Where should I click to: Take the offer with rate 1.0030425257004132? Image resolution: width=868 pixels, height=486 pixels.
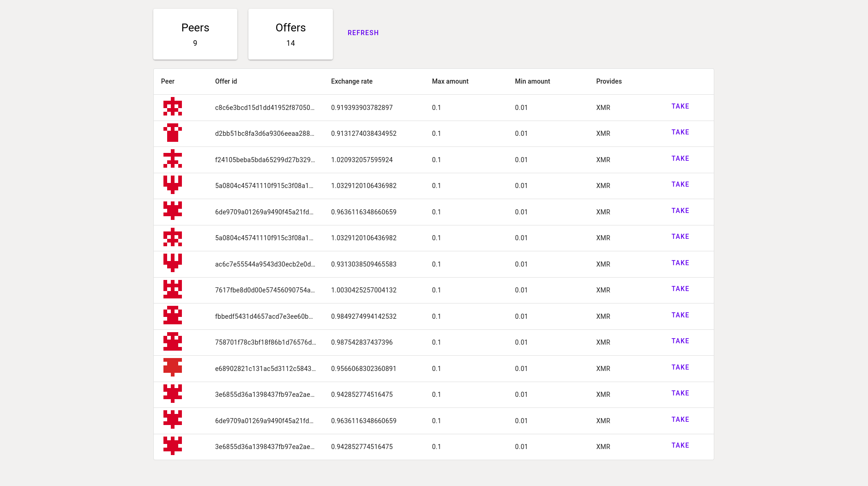[680, 289]
